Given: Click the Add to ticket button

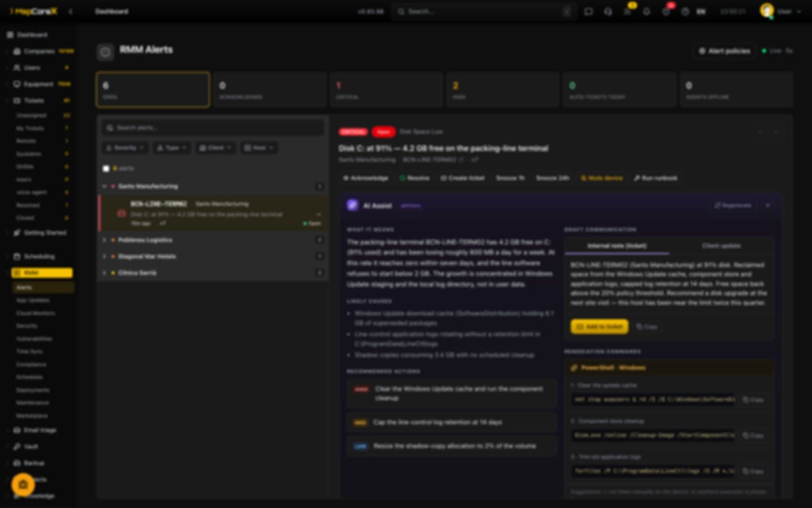Looking at the screenshot, I should pyautogui.click(x=599, y=327).
